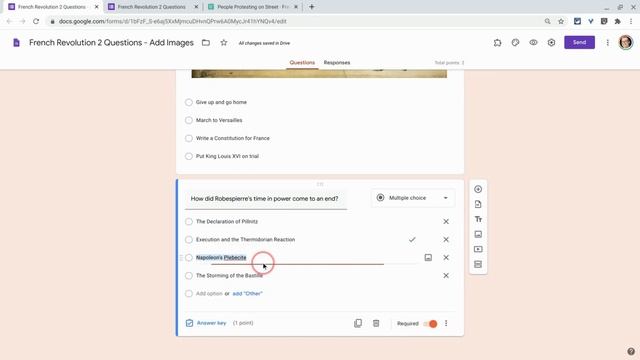The height and width of the screenshot is (360, 640).
Task: Click add "Other" link
Action: tap(247, 293)
